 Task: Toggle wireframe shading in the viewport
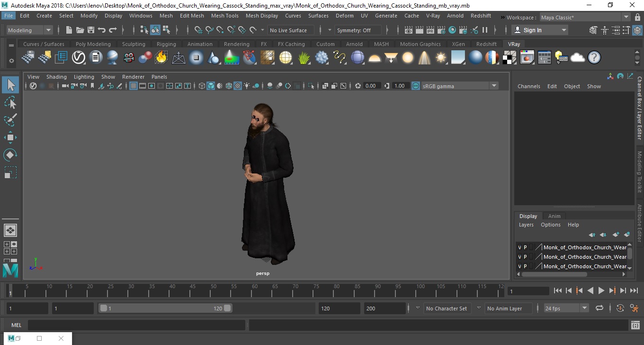point(202,86)
